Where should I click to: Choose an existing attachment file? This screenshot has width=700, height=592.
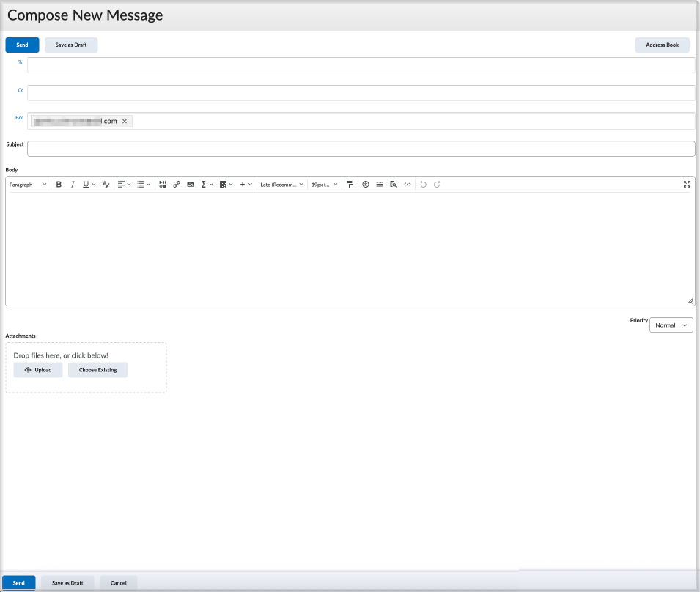pos(97,369)
